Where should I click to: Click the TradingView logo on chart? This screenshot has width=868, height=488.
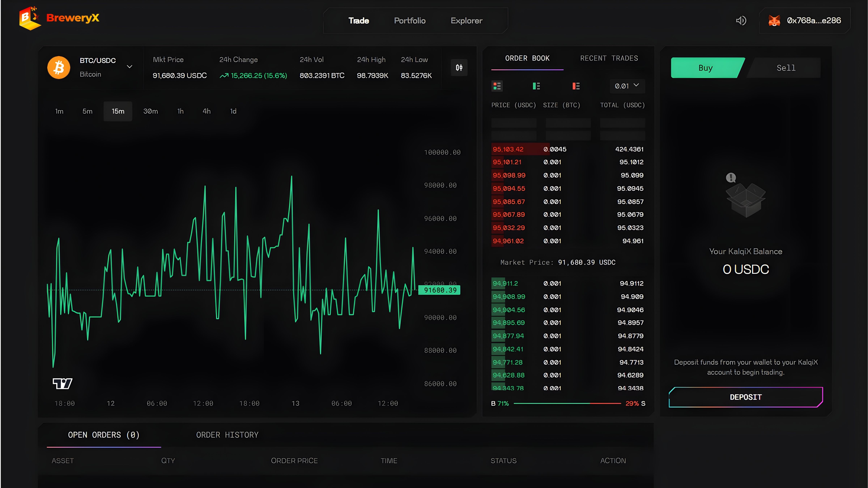coord(63,383)
